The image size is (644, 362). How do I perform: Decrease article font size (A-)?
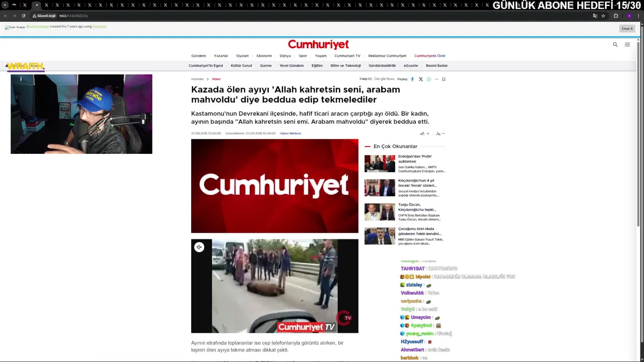click(440, 134)
